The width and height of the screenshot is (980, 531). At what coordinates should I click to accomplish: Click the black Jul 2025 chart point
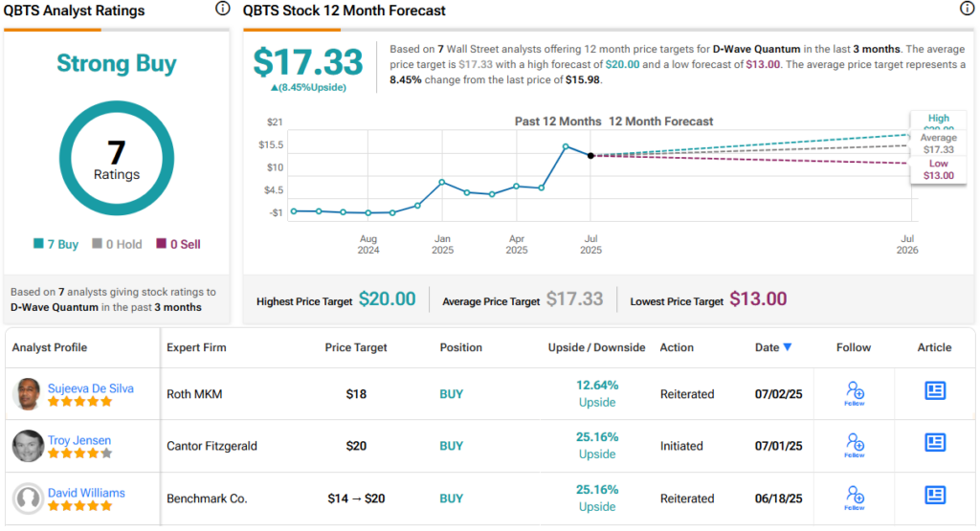(x=590, y=156)
